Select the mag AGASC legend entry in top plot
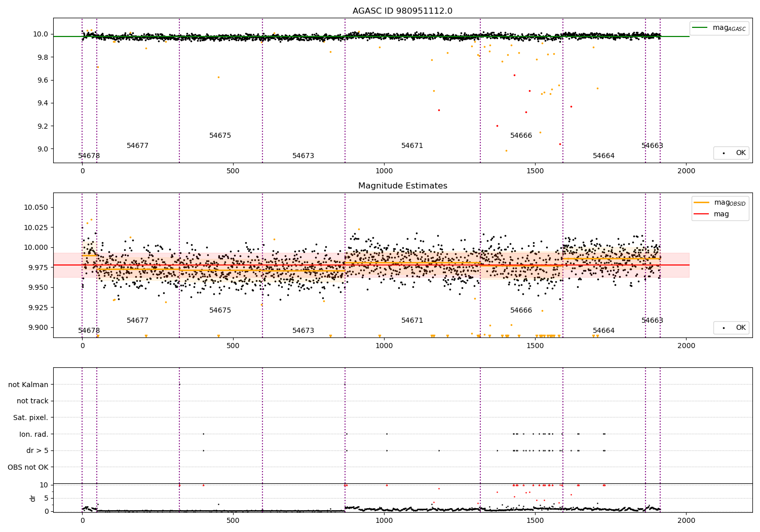Image resolution: width=760 pixels, height=532 pixels. [x=719, y=28]
